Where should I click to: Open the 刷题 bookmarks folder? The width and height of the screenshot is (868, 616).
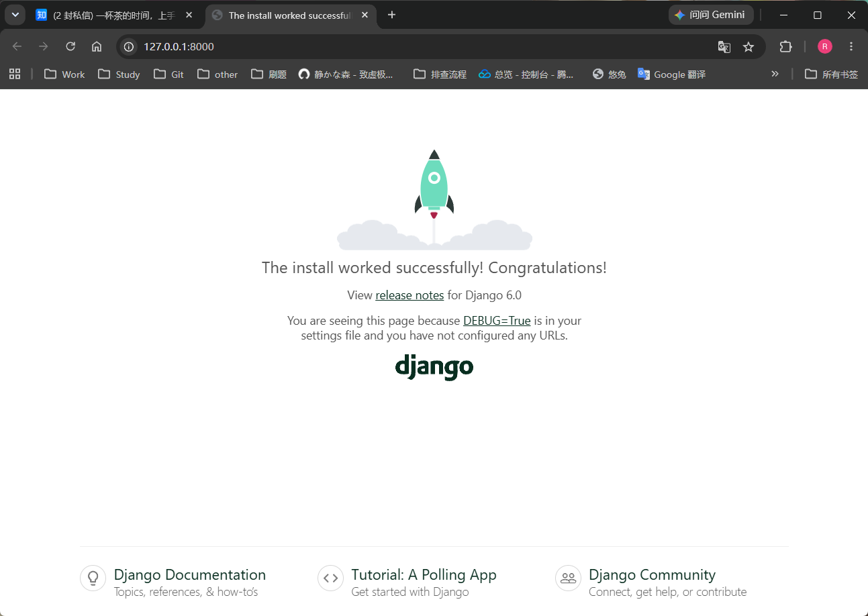269,74
